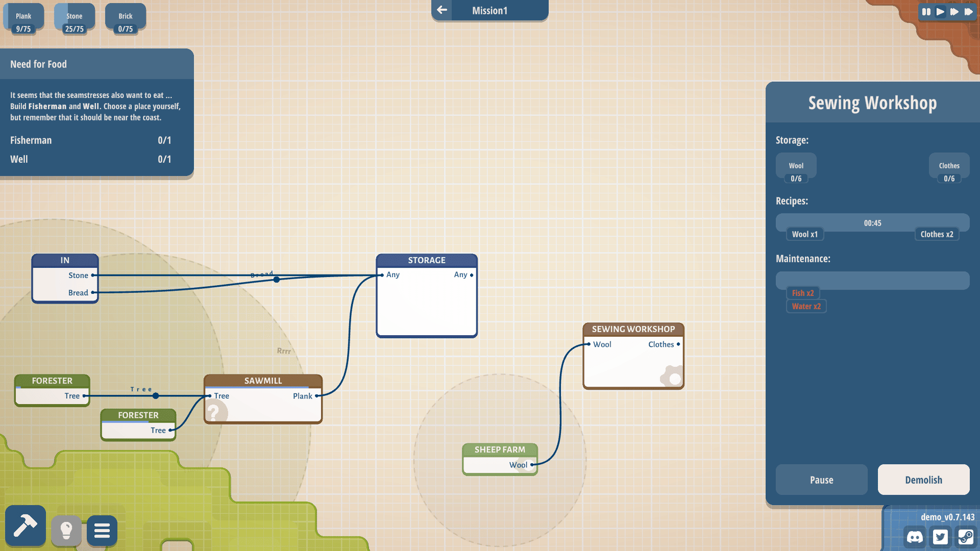The width and height of the screenshot is (980, 551).
Task: Click the lightbulb hints icon
Action: [66, 530]
